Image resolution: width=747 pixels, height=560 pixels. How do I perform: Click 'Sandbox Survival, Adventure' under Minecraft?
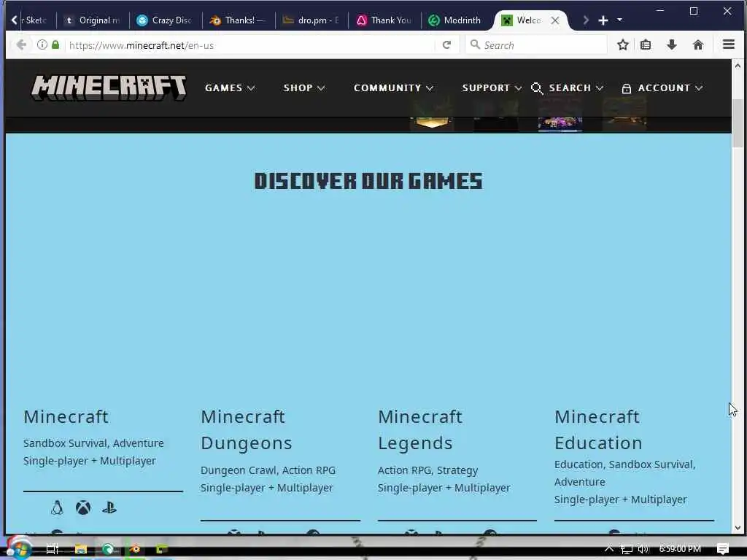click(x=93, y=443)
